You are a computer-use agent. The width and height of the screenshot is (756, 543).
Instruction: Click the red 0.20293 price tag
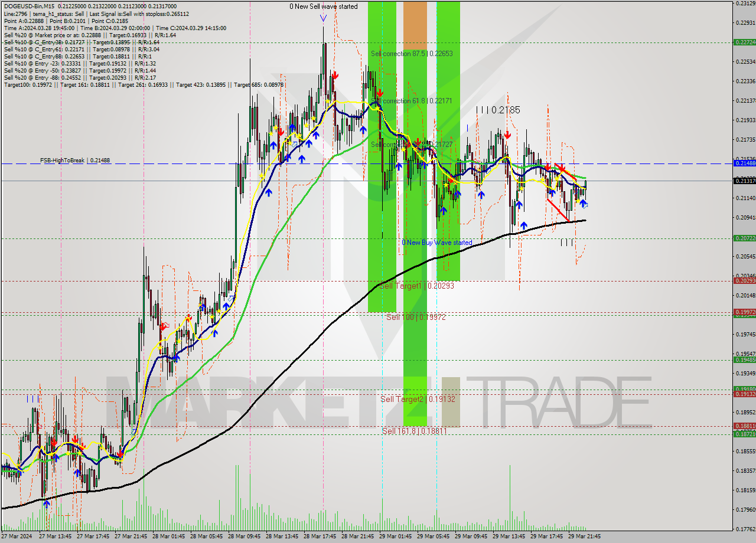point(744,280)
